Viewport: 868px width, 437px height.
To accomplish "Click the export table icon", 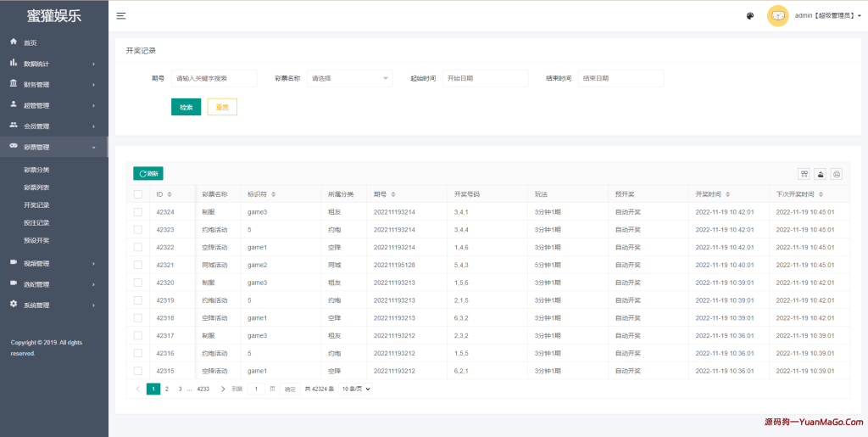I will (821, 174).
